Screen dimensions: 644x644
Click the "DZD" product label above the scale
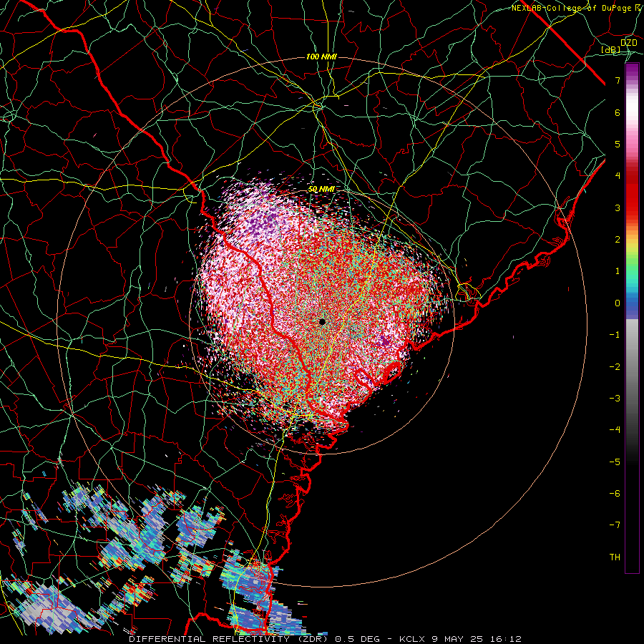(629, 43)
